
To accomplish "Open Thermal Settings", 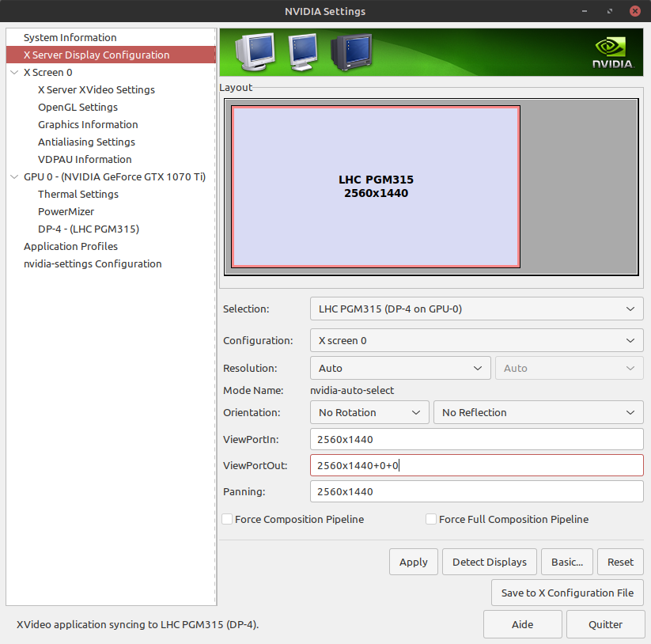I will pos(78,195).
